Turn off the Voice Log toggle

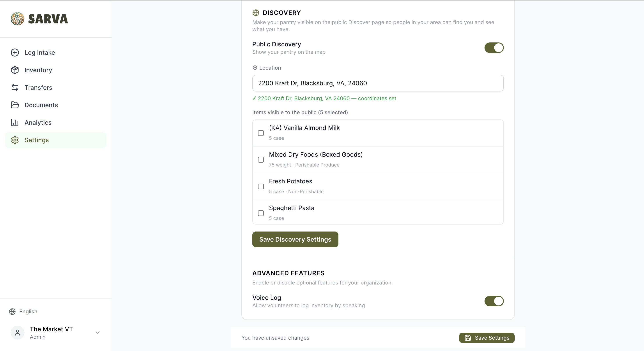tap(494, 301)
